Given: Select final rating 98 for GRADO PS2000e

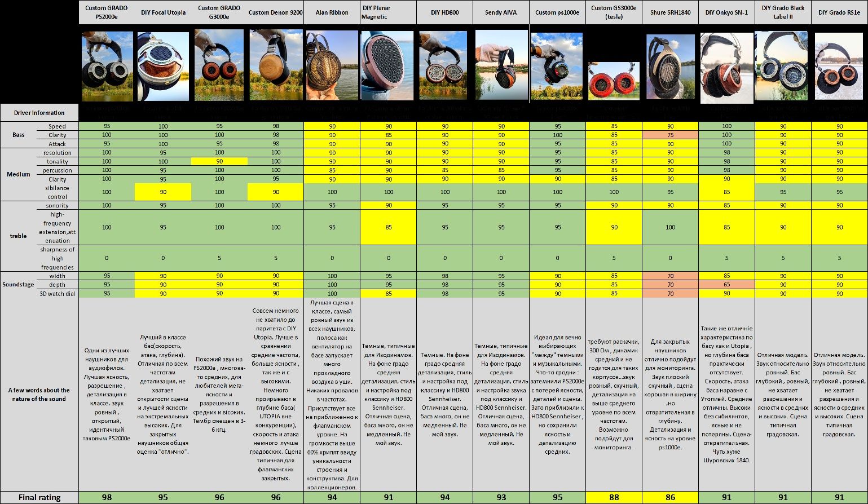Looking at the screenshot, I should click(x=107, y=497).
